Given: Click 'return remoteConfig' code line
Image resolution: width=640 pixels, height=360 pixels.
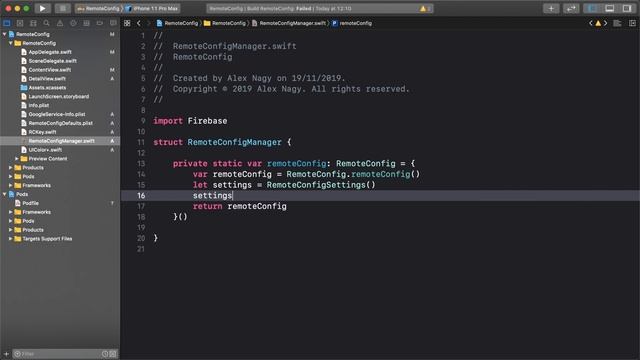Looking at the screenshot, I should click(x=240, y=206).
